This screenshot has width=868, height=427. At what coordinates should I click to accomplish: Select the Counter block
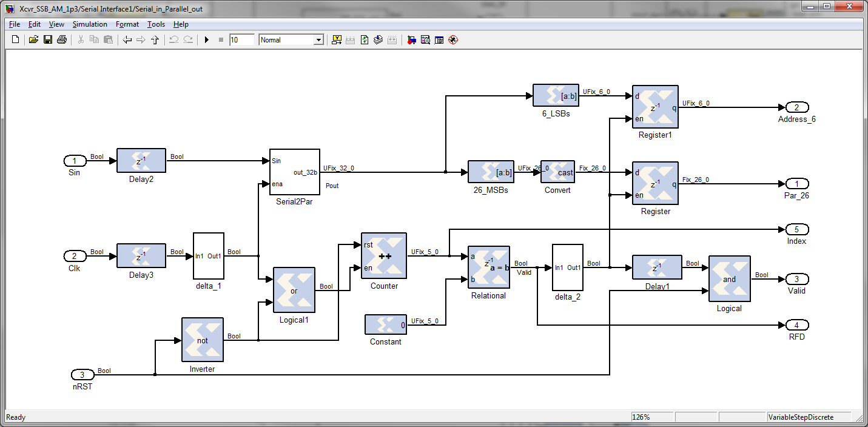384,255
